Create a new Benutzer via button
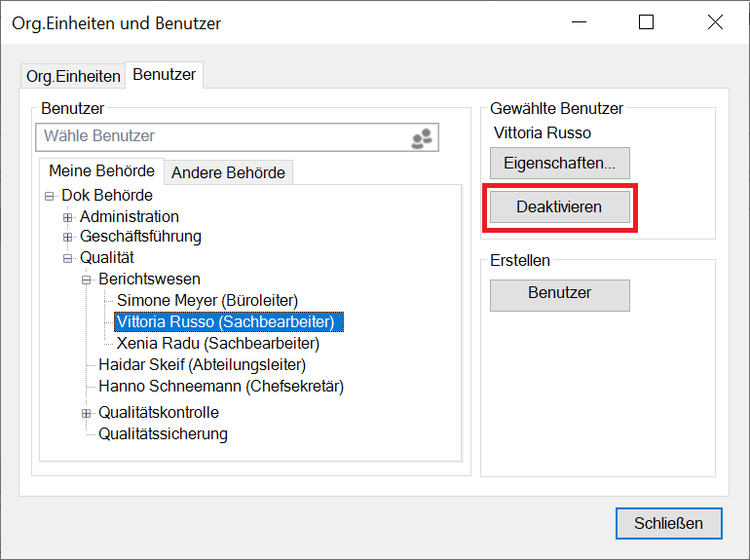750x560 pixels. point(559,293)
